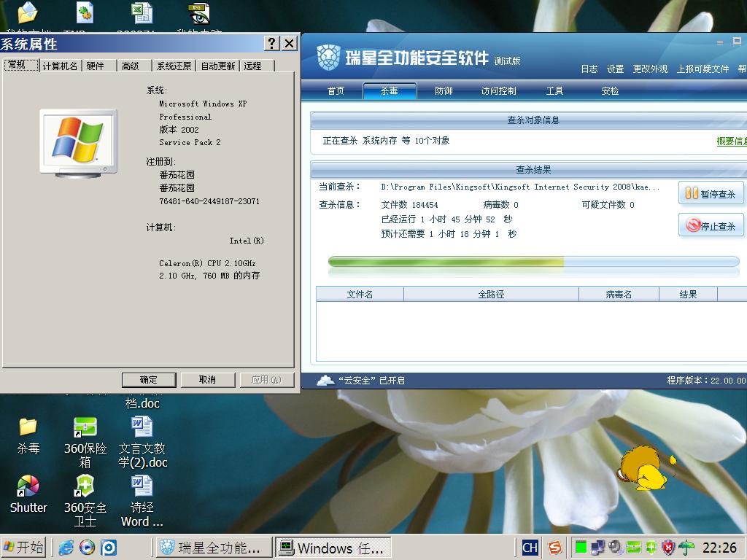Click the 确定 button in 系统属性
The height and width of the screenshot is (560, 747).
[x=149, y=379]
